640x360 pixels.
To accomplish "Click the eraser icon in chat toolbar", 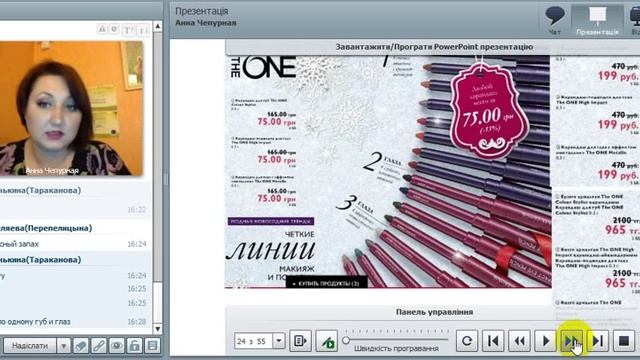I will [x=81, y=346].
